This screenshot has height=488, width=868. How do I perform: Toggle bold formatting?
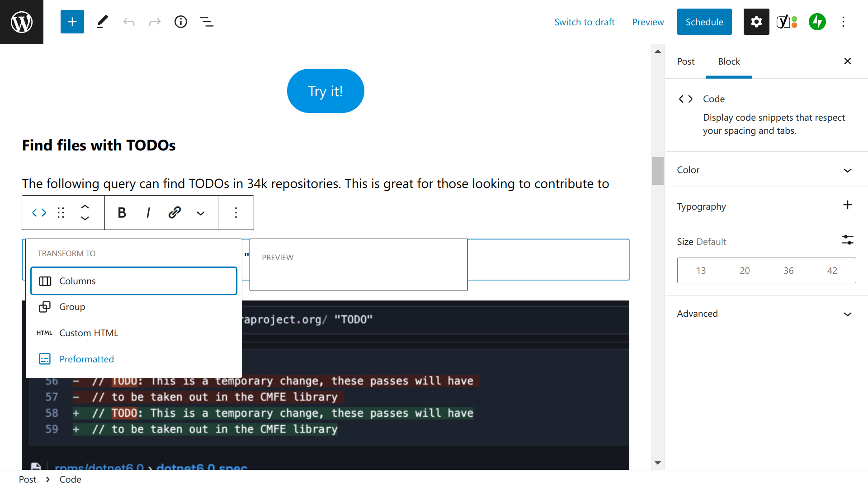(122, 213)
